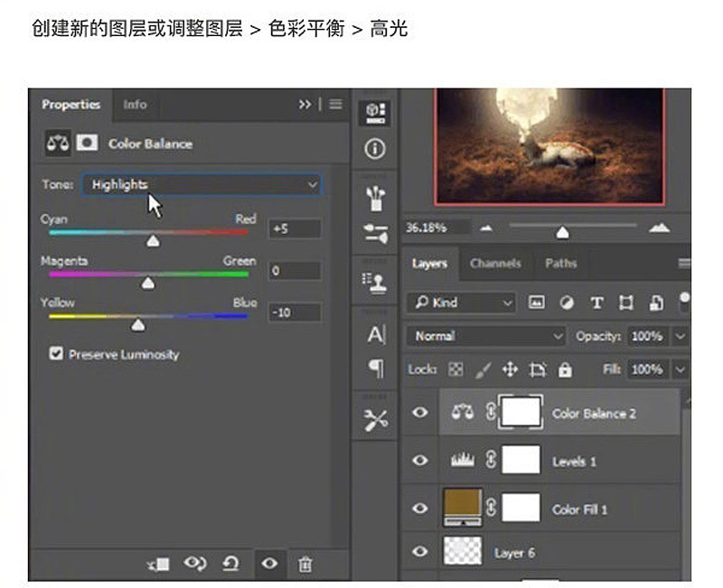Image resolution: width=723 pixels, height=588 pixels.
Task: Select the layer mask icon in Properties
Action: point(87,143)
